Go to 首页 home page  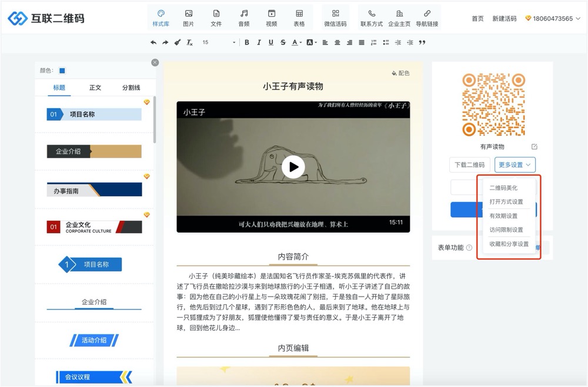[x=477, y=18]
